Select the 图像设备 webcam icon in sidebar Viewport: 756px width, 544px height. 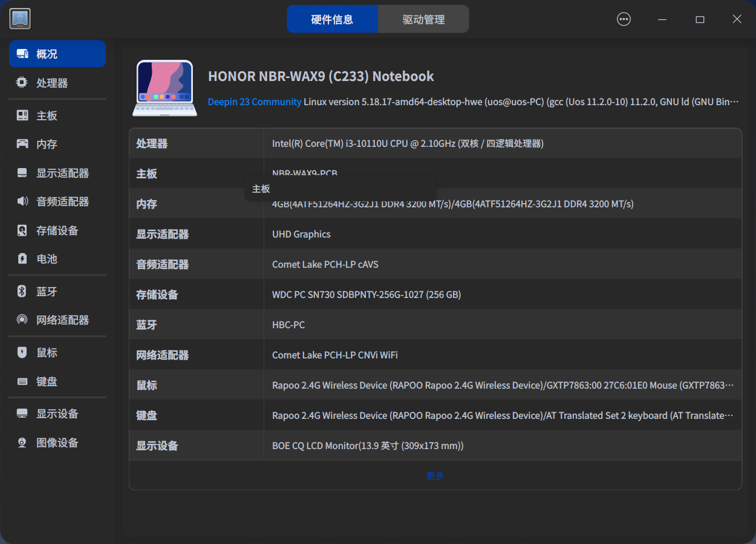pyautogui.click(x=22, y=442)
